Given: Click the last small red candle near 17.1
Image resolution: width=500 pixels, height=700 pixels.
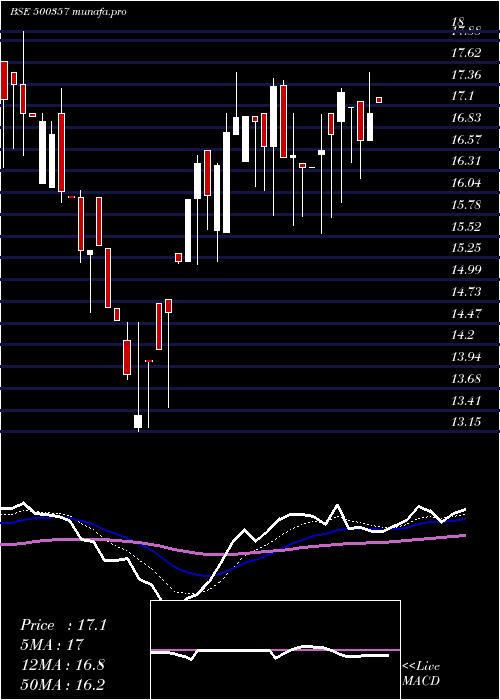Looking at the screenshot, I should 379,100.
